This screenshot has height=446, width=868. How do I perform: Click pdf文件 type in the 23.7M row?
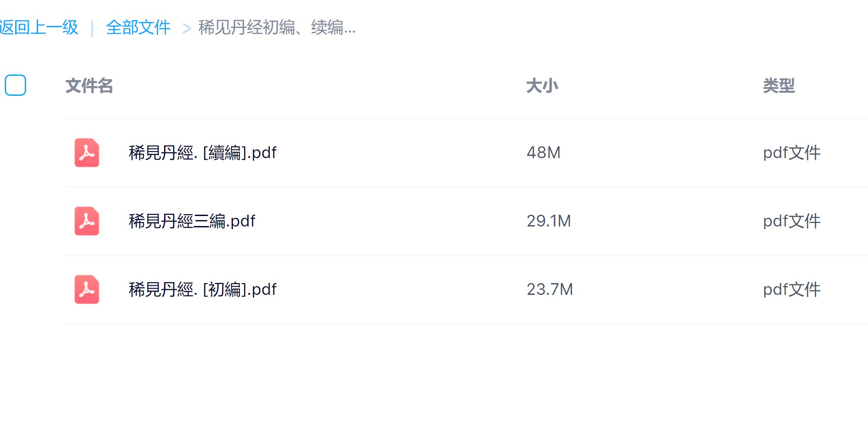(791, 289)
